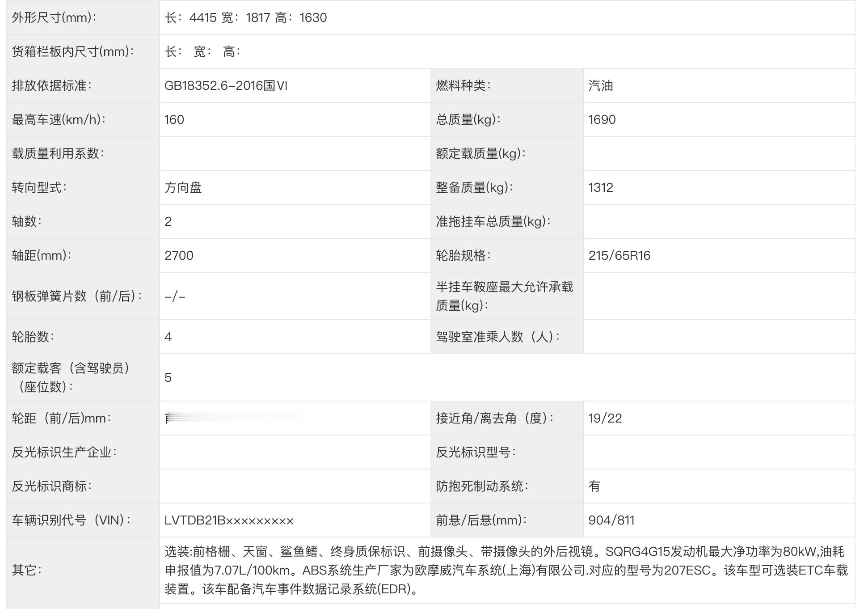Image resolution: width=868 pixels, height=609 pixels.
Task: Click the fuel type value 汽油
Action: coord(600,86)
